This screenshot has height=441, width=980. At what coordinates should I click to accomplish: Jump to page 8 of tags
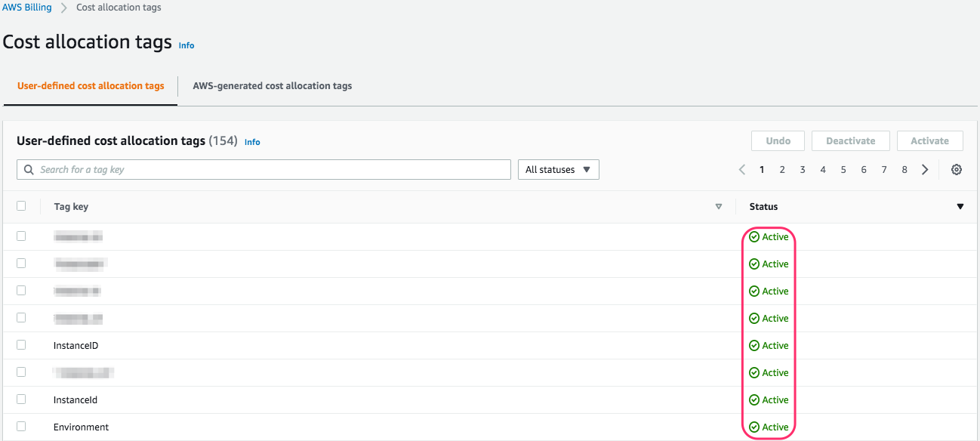tap(904, 170)
